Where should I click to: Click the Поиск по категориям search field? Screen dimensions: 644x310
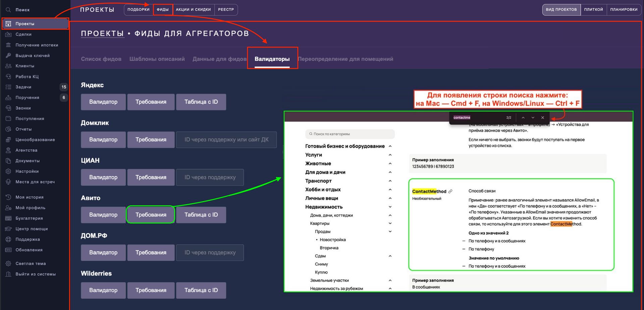click(350, 134)
